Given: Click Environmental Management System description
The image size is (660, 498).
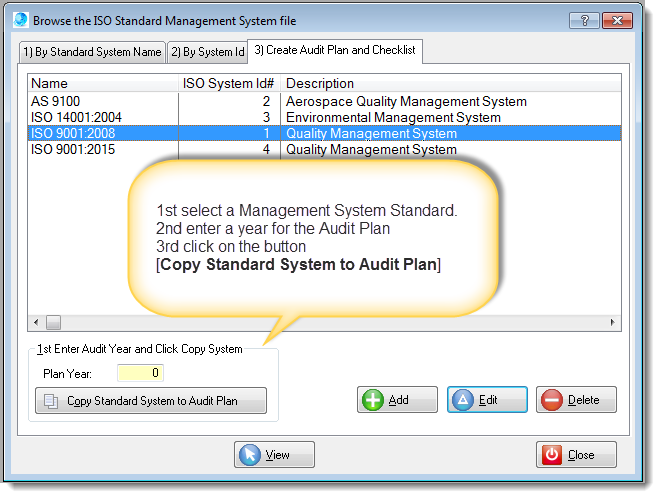Looking at the screenshot, I should pos(393,117).
